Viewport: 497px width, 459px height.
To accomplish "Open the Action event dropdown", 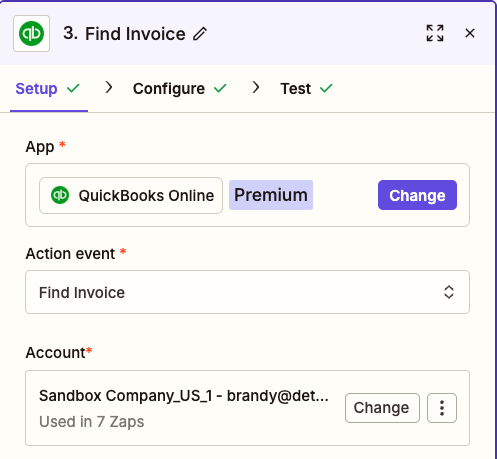I will (x=247, y=292).
